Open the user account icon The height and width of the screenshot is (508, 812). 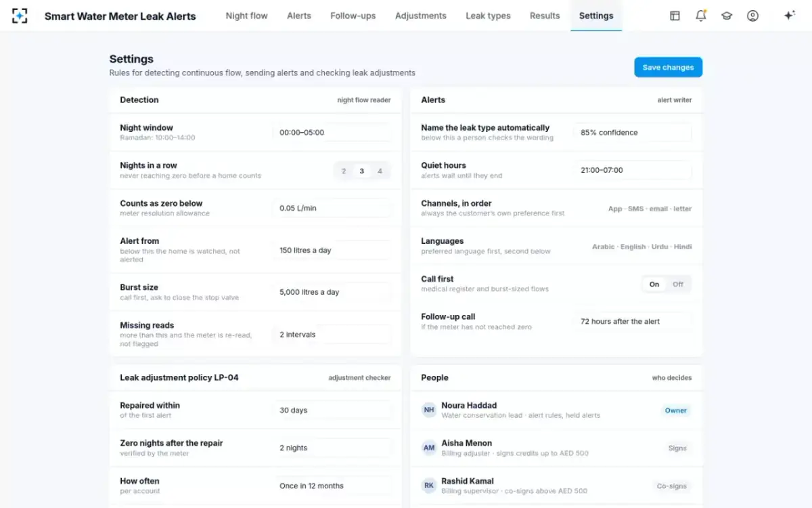coord(752,16)
